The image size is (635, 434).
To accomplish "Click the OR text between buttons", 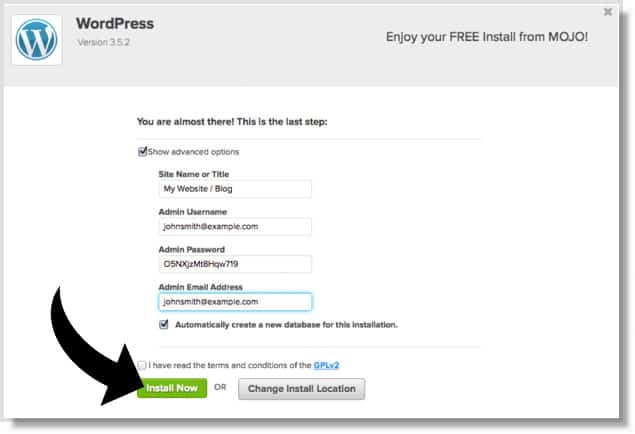I will click(221, 388).
